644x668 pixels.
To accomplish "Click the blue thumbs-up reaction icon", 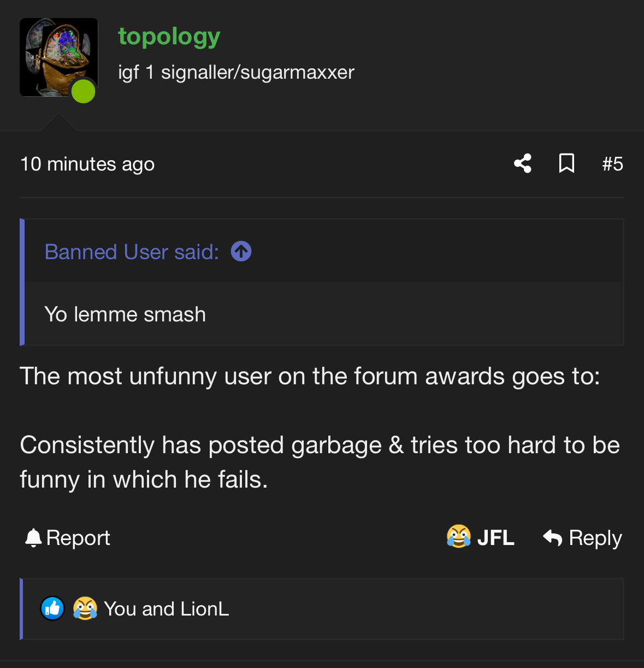I will pos(53,608).
